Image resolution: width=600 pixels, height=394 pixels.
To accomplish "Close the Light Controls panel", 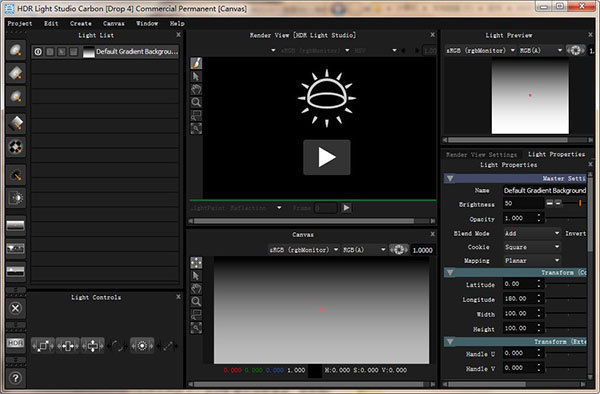I will (178, 297).
